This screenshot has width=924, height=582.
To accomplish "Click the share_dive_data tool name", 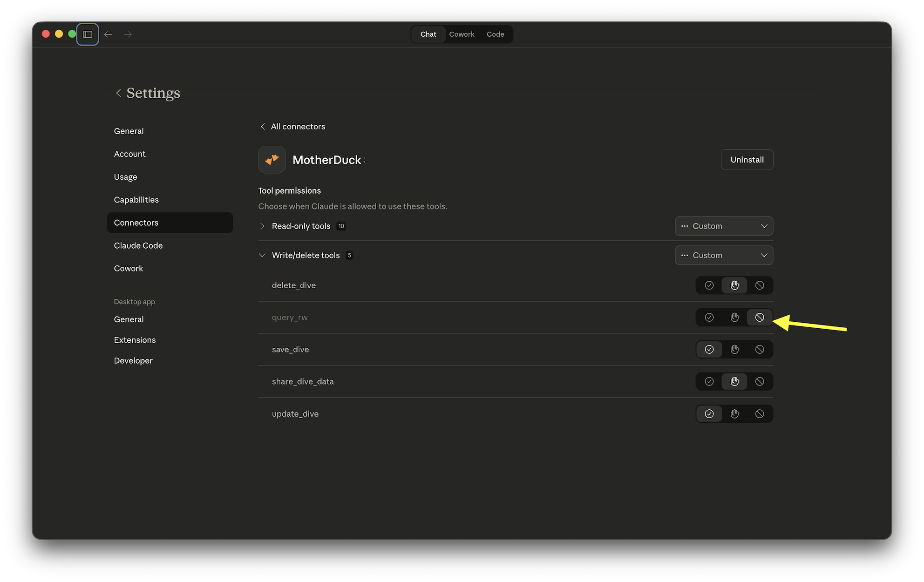I will 303,382.
